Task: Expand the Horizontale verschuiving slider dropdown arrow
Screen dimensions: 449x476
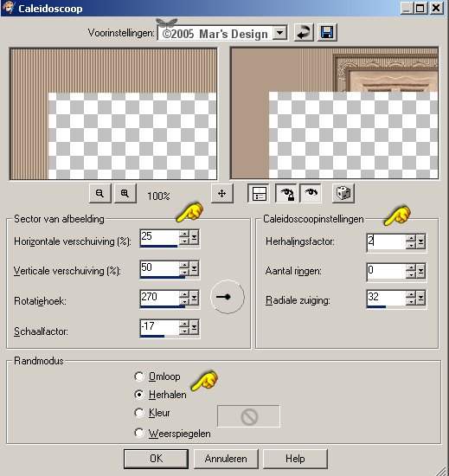Action: click(x=194, y=237)
